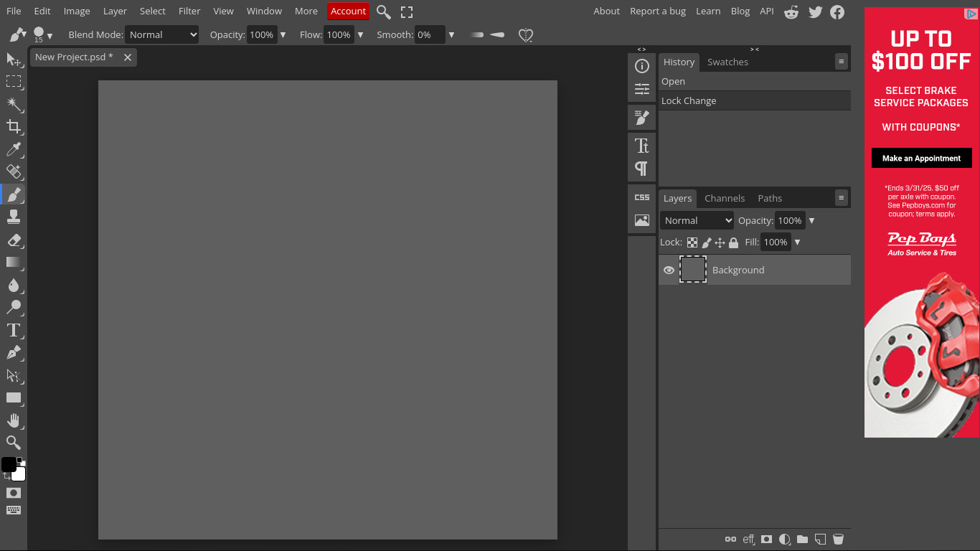Image resolution: width=980 pixels, height=551 pixels.
Task: Select the Gradient tool
Action: pos(14,262)
